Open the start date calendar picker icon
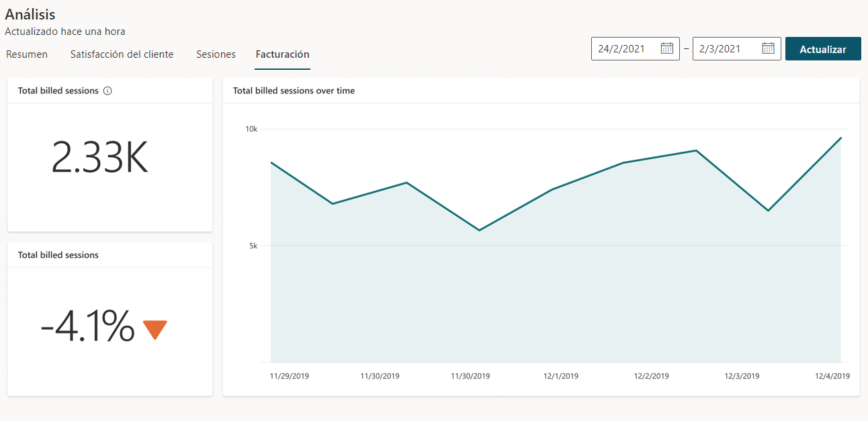The width and height of the screenshot is (868, 421). 666,48
